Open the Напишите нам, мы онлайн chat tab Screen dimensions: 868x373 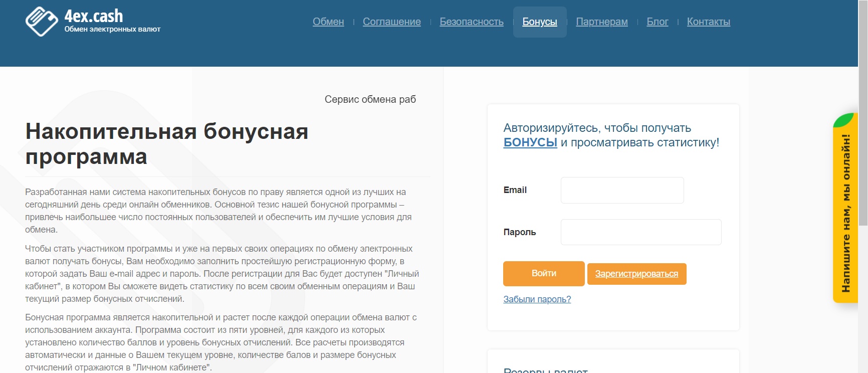tap(845, 208)
